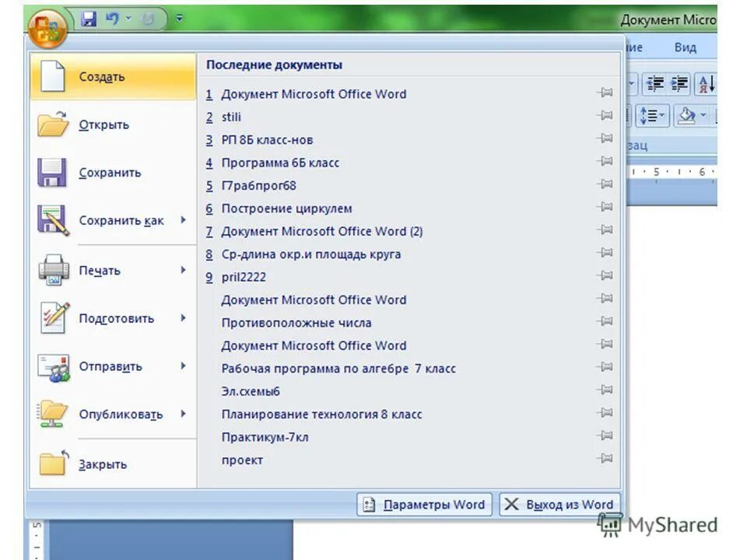Expand the Печать submenu arrow

click(184, 270)
